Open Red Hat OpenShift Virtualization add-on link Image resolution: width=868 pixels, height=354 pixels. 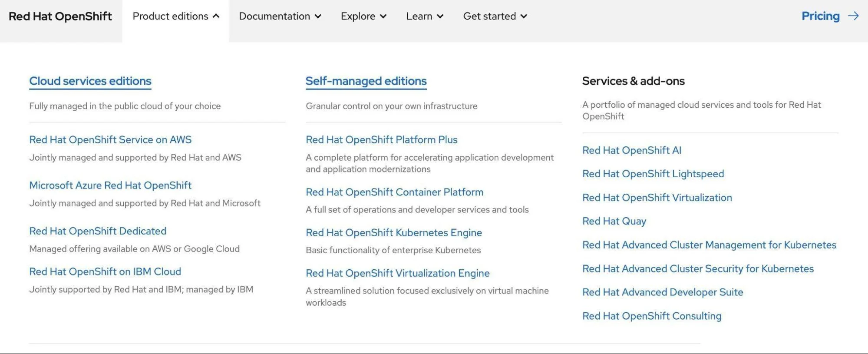pyautogui.click(x=657, y=198)
